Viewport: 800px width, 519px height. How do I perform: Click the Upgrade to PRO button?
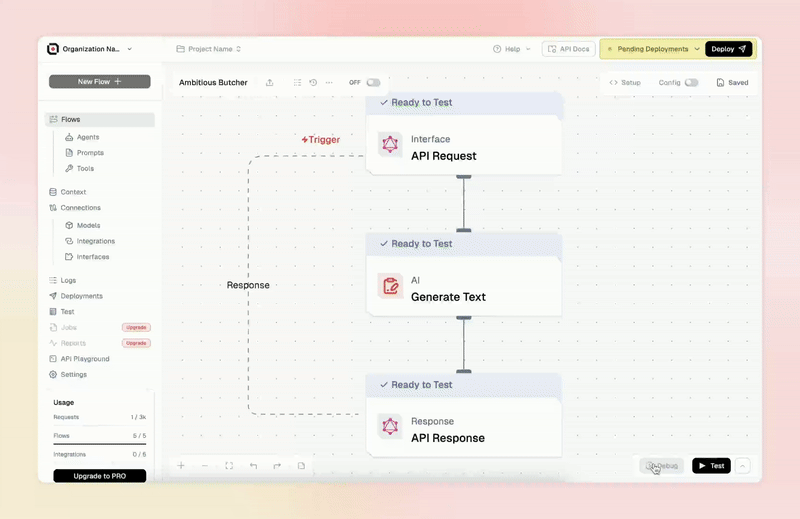coord(99,476)
